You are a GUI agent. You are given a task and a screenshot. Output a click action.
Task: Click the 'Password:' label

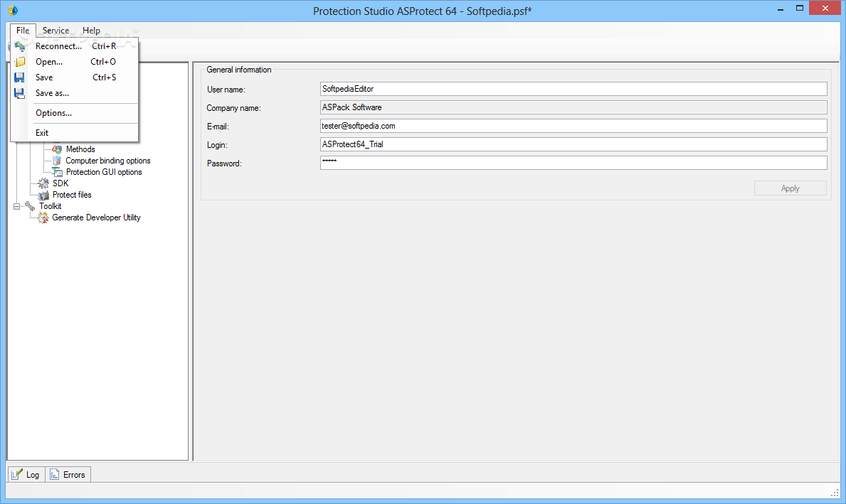click(224, 163)
